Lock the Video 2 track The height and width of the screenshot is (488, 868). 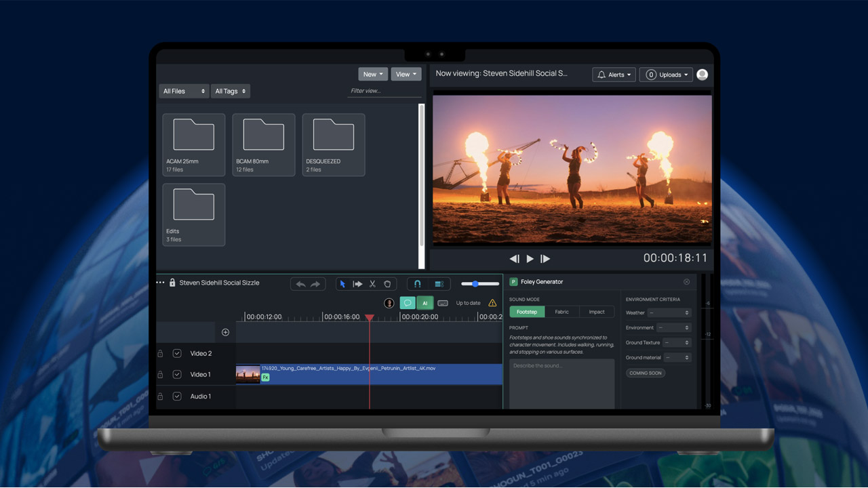(160, 353)
